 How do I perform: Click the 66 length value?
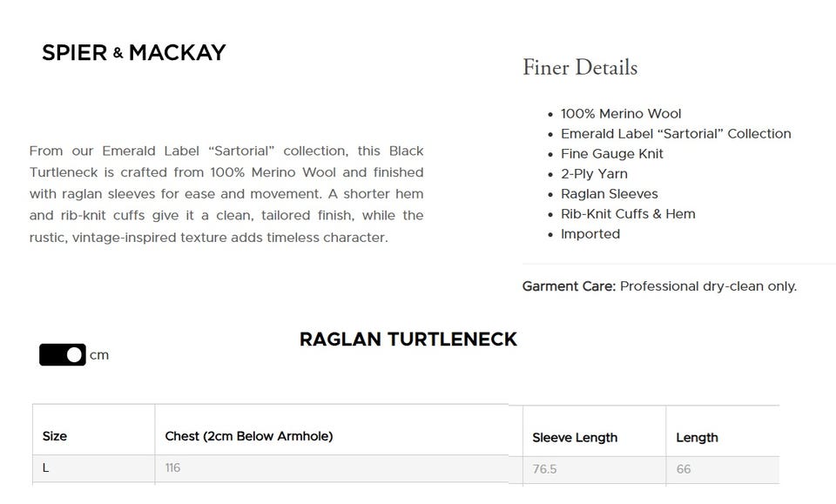684,469
